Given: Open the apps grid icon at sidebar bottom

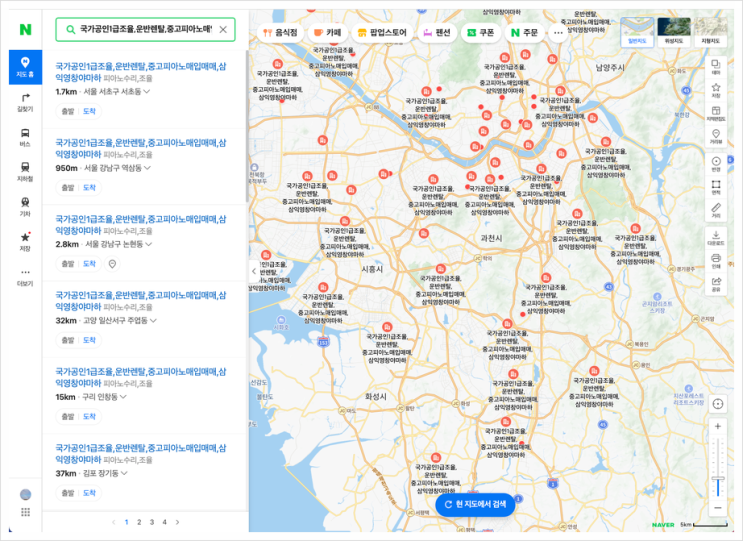Looking at the screenshot, I should tap(26, 512).
